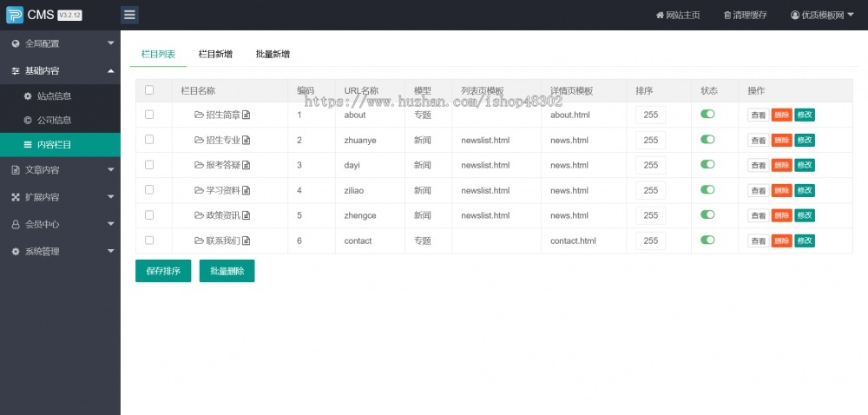Check the 招生简章 row checkbox
This screenshot has width=868, height=415.
(149, 115)
